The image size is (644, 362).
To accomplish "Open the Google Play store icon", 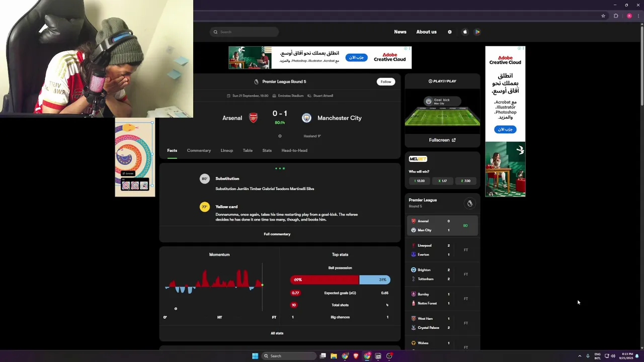I will point(477,32).
